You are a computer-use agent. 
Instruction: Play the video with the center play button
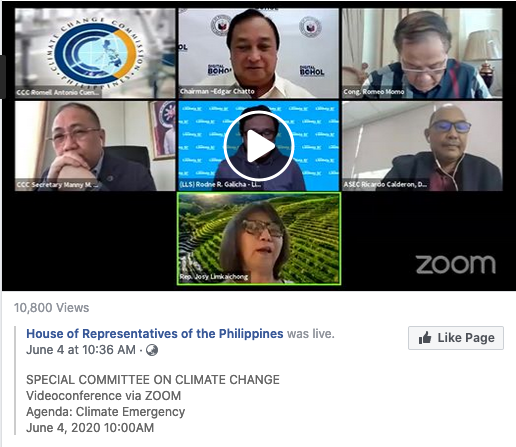(259, 146)
